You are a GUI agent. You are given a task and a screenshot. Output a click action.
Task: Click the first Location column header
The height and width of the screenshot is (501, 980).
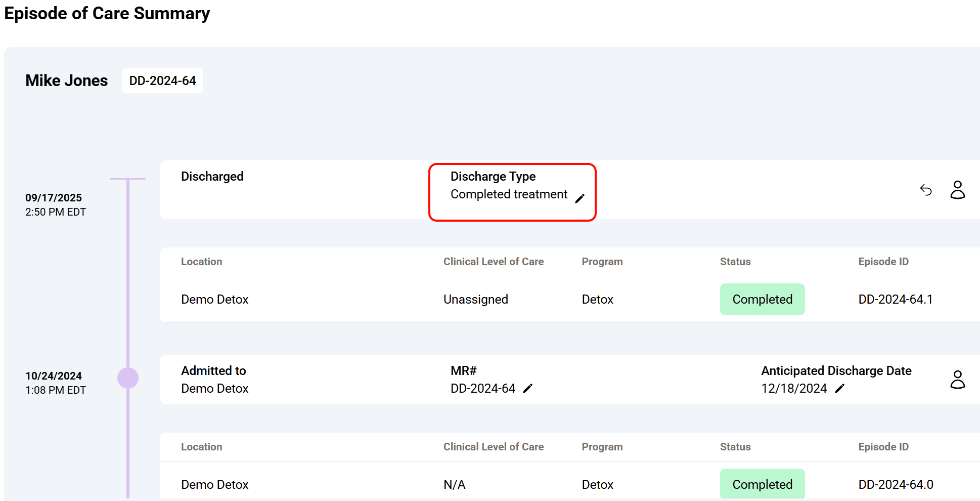201,262
